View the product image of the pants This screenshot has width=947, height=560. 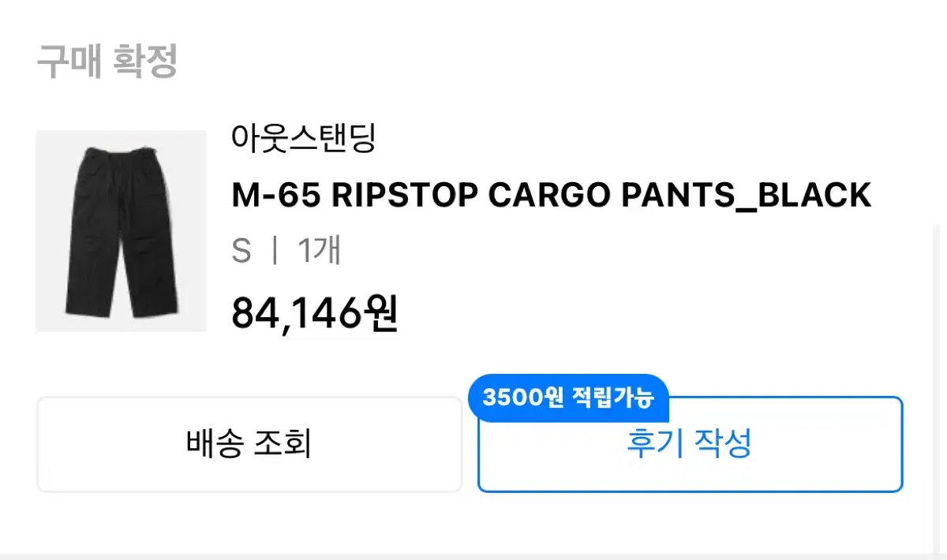(x=122, y=231)
